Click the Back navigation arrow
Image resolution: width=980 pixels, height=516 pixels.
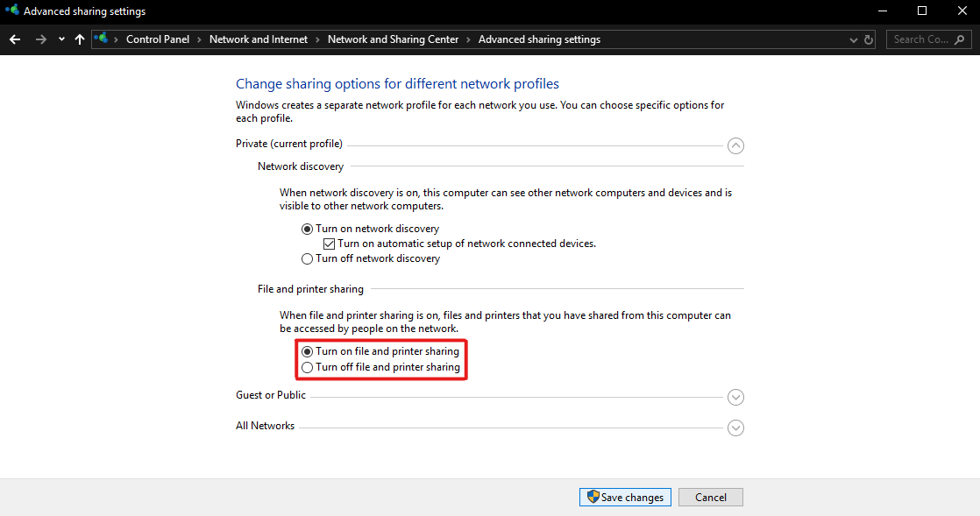15,39
